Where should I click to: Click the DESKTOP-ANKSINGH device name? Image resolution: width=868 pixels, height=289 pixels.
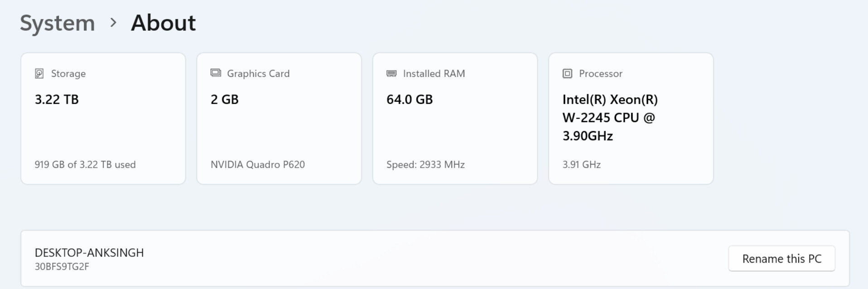click(x=89, y=253)
